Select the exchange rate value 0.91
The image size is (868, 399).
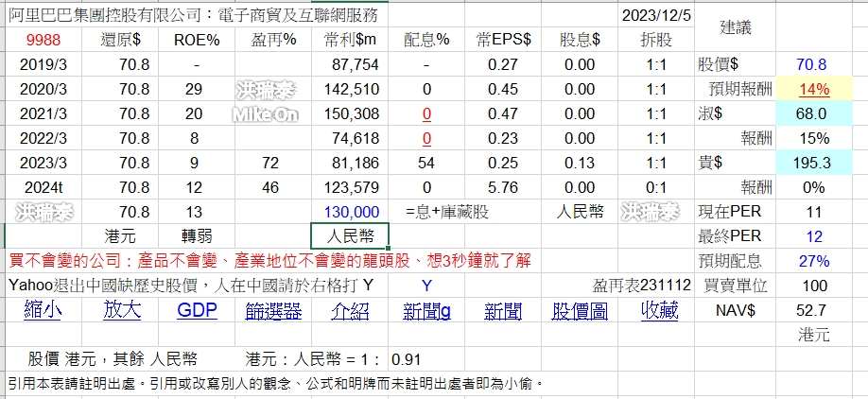pyautogui.click(x=407, y=359)
